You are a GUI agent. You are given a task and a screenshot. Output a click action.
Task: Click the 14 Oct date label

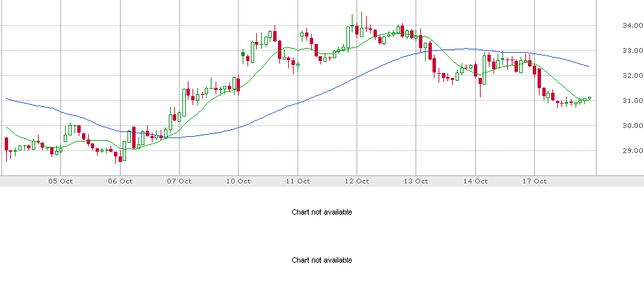pyautogui.click(x=475, y=181)
